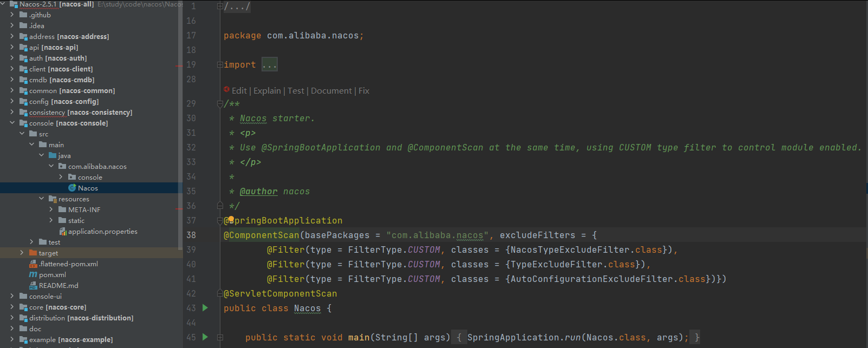The width and height of the screenshot is (868, 348).
Task: Click SpringApplication.run in main method
Action: tap(524, 337)
